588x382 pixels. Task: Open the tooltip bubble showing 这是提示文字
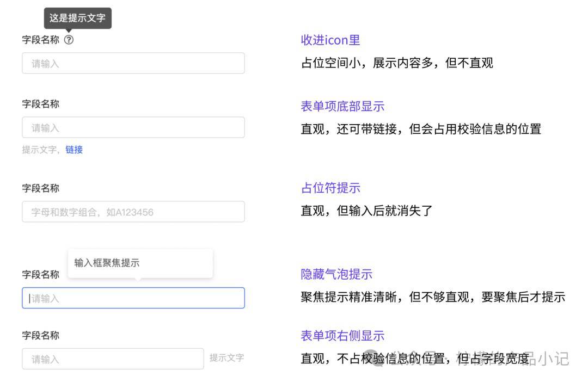pos(77,18)
